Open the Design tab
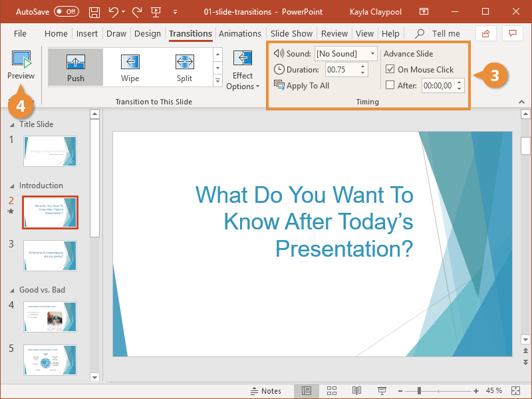 coord(148,33)
